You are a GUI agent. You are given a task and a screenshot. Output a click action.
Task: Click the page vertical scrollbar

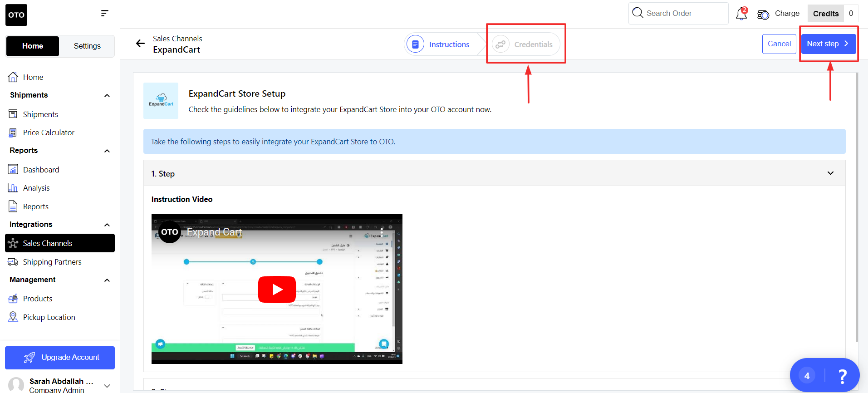[x=857, y=207]
